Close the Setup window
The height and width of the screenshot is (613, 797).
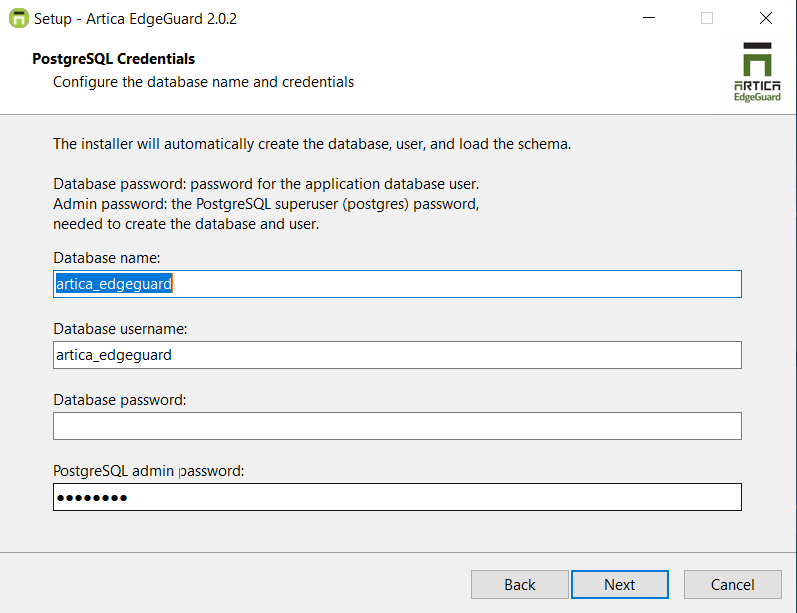[765, 18]
